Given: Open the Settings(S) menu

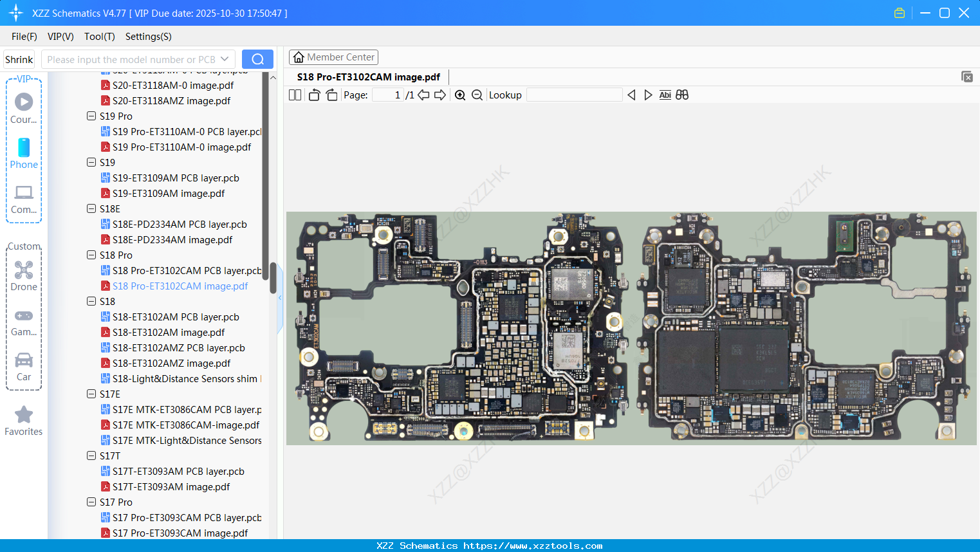Looking at the screenshot, I should pyautogui.click(x=148, y=37).
